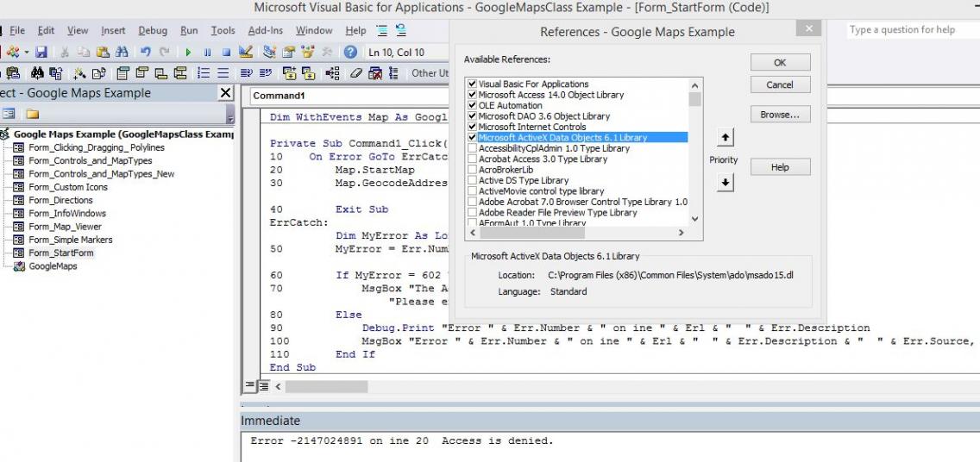Select Form_Custom Icons in the project tree
Viewport: 980px width, 462px height.
pos(68,187)
